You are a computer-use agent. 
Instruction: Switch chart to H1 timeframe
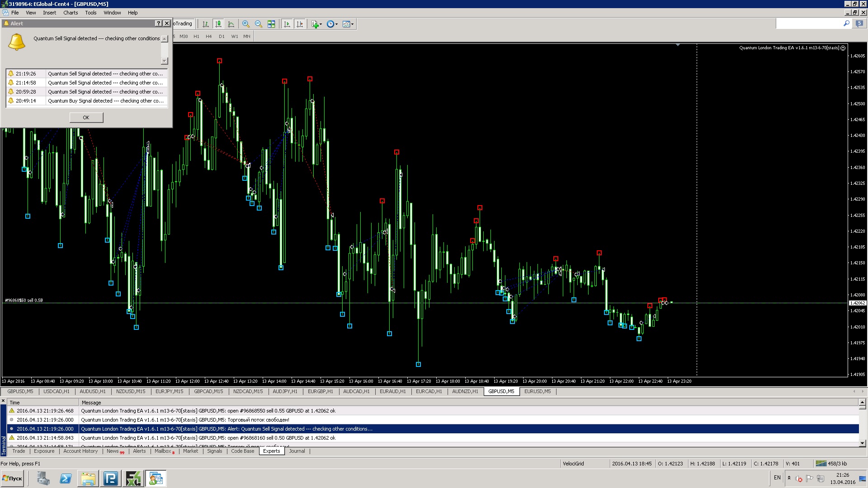[196, 37]
